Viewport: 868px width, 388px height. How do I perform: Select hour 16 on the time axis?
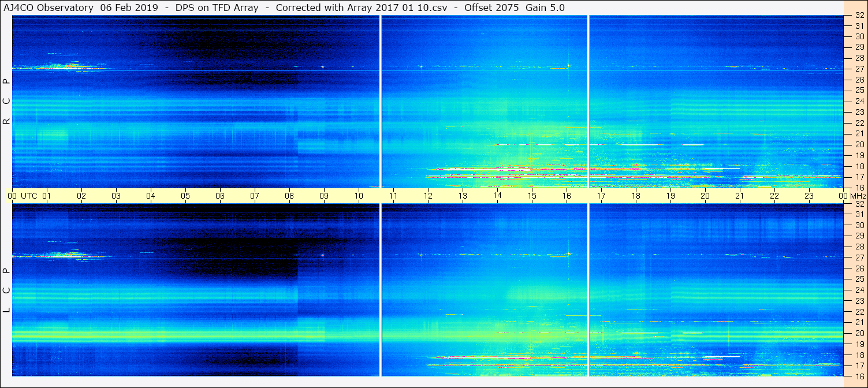point(567,196)
